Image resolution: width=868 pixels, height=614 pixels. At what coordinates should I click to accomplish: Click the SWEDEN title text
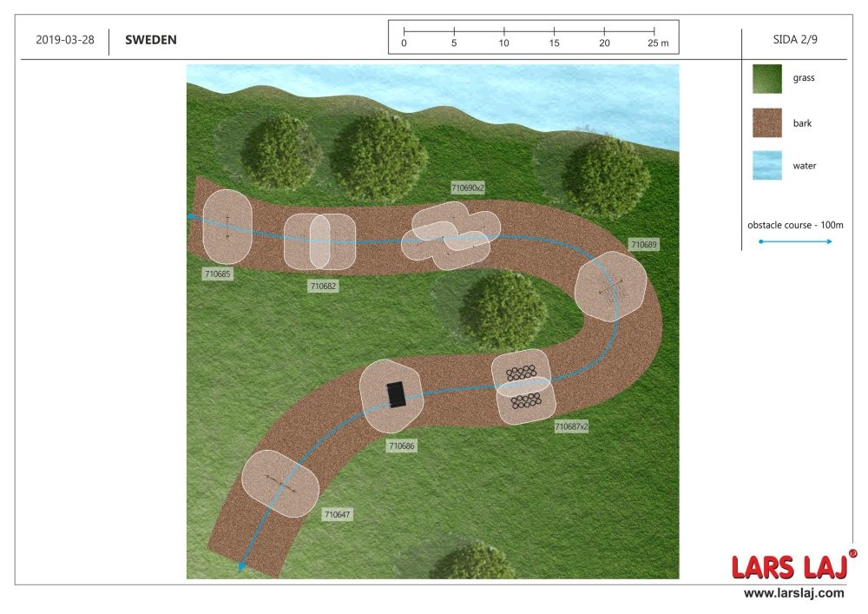click(x=151, y=40)
